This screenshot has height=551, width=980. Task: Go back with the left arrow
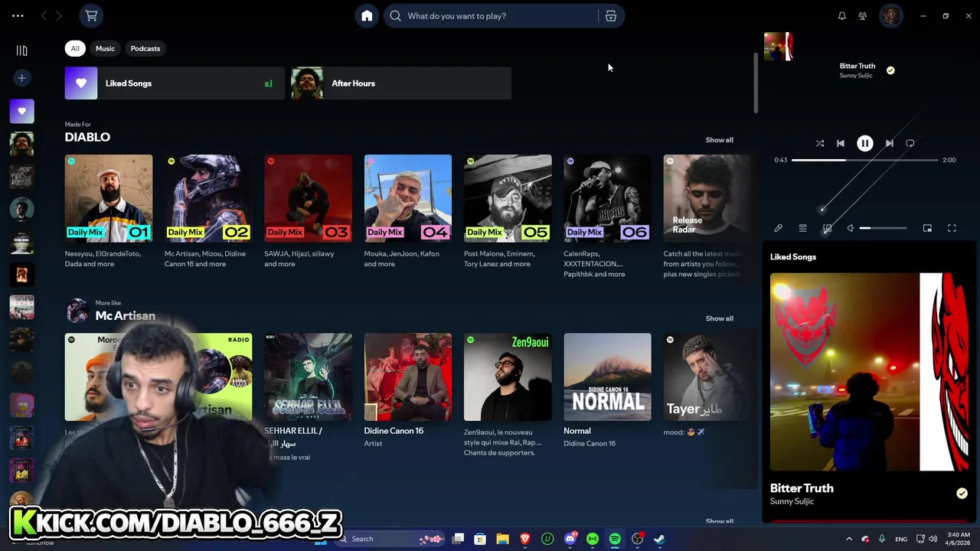tap(44, 15)
